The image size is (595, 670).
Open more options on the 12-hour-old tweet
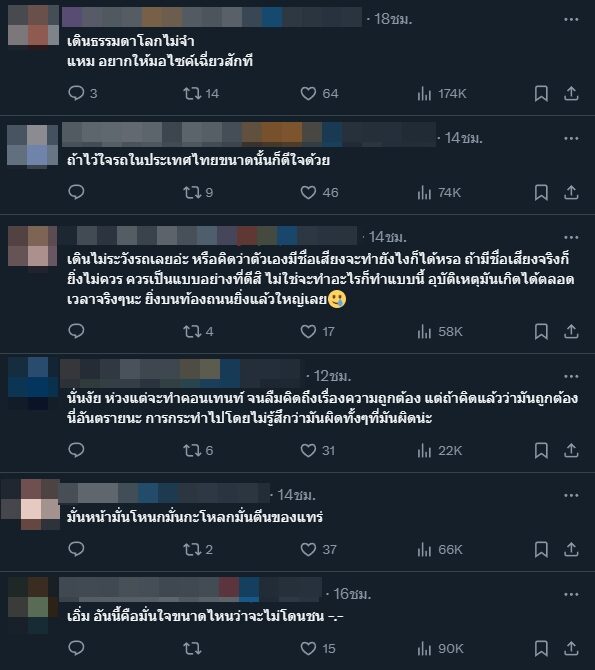tap(571, 376)
